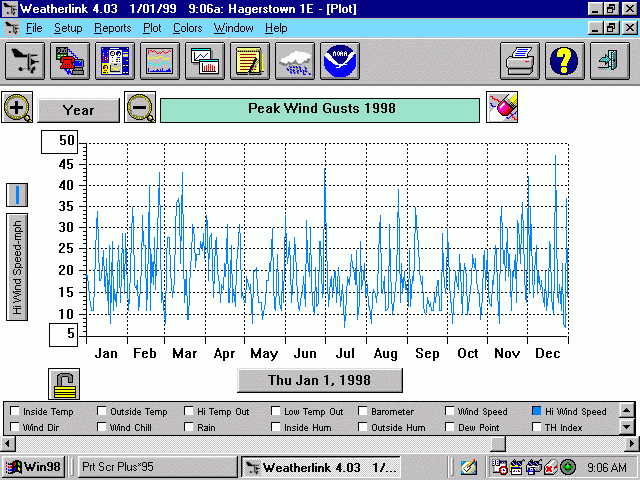
Task: Click the sensor list scroll down arrow
Action: tap(627, 427)
